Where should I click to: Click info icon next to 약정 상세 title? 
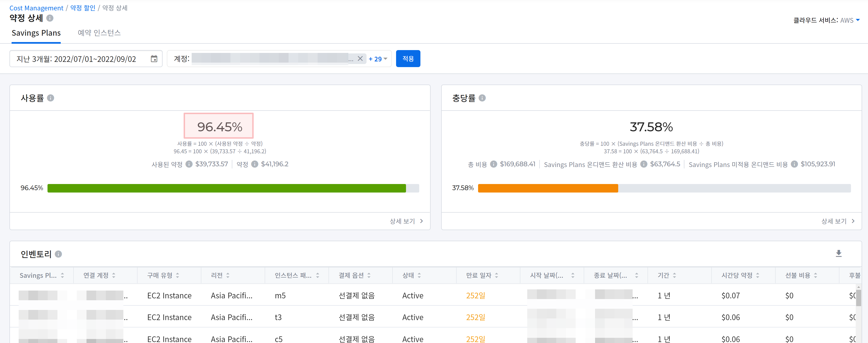[50, 18]
